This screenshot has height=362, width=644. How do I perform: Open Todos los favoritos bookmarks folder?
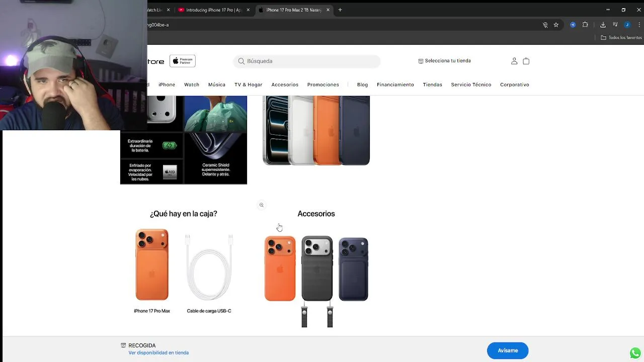621,38
